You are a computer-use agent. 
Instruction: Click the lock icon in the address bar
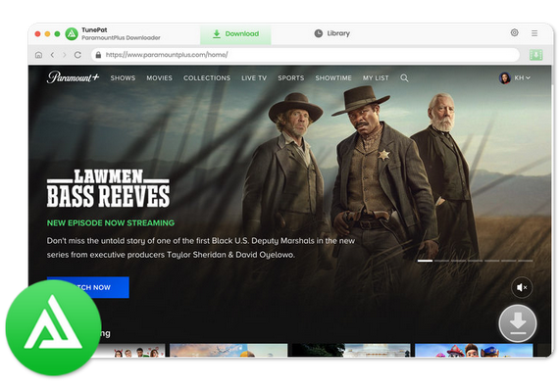pyautogui.click(x=98, y=55)
